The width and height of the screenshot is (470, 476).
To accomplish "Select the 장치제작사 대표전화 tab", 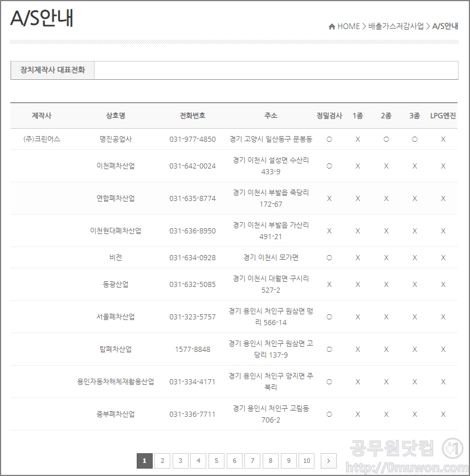I will [52, 70].
